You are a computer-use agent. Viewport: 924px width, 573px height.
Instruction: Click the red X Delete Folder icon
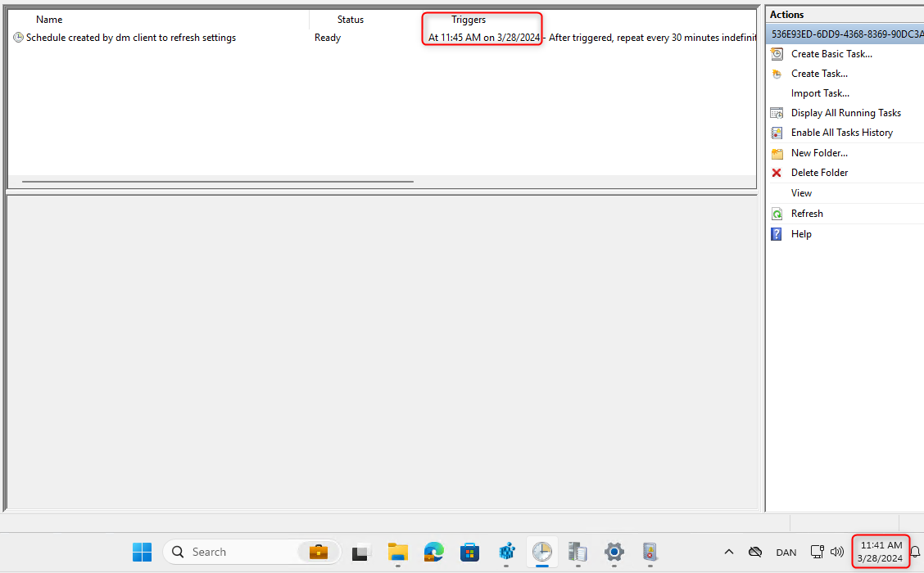(777, 173)
